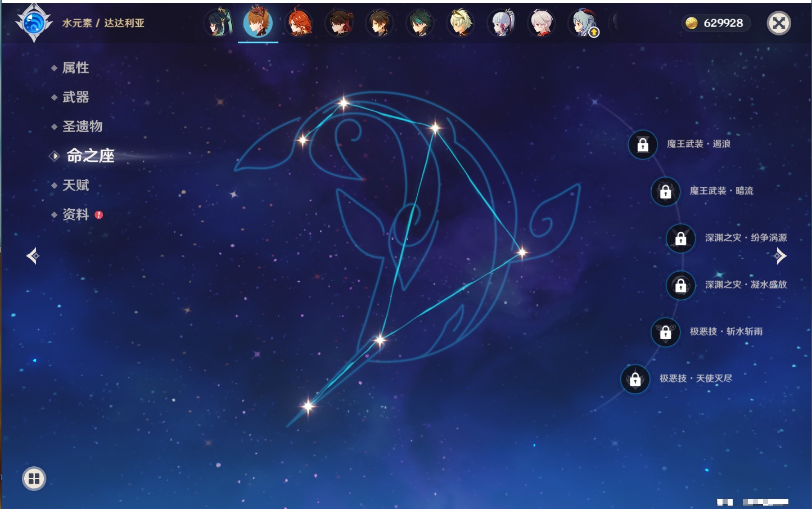Select the Xianyun avatar with teal ribbons

point(218,23)
